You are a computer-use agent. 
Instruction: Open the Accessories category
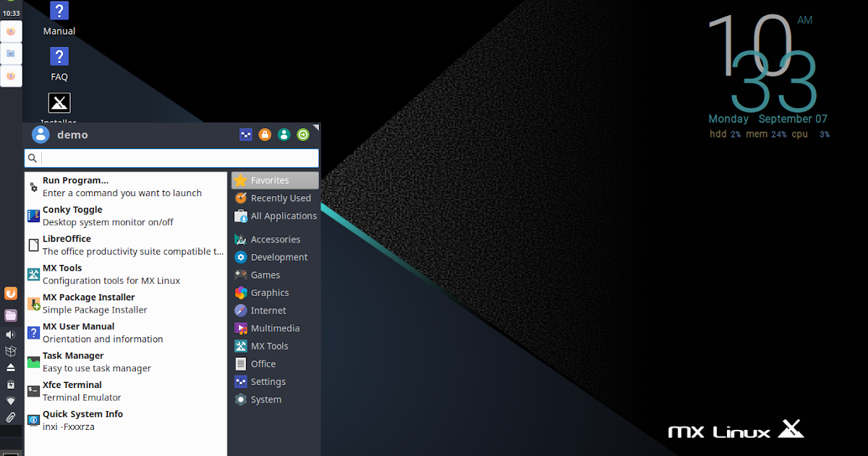click(275, 240)
